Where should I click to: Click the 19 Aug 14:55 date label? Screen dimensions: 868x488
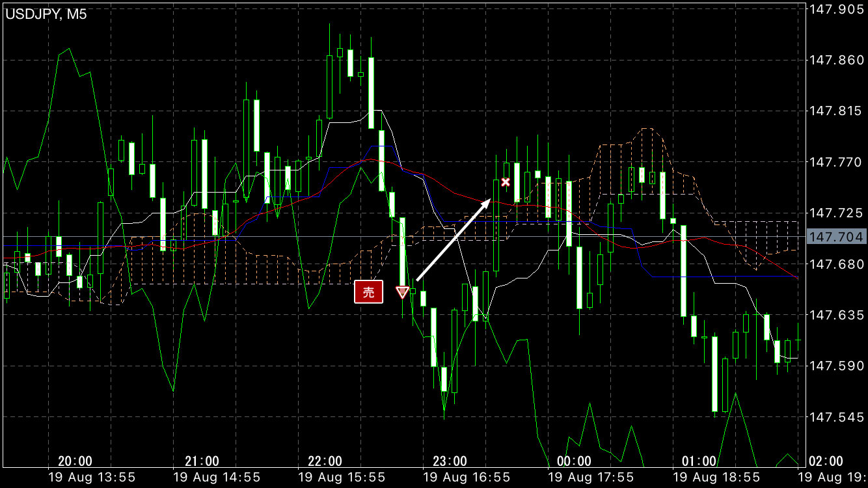pos(217,477)
